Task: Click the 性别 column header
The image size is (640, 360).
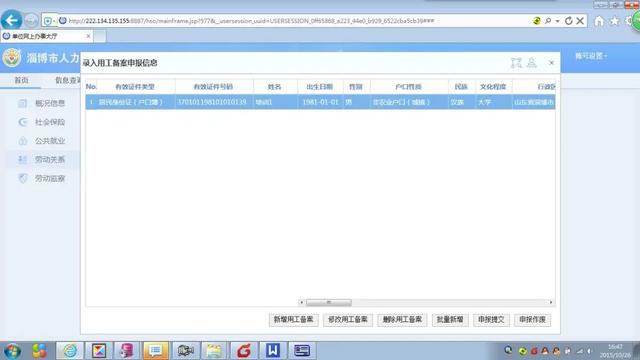Action: pos(356,87)
